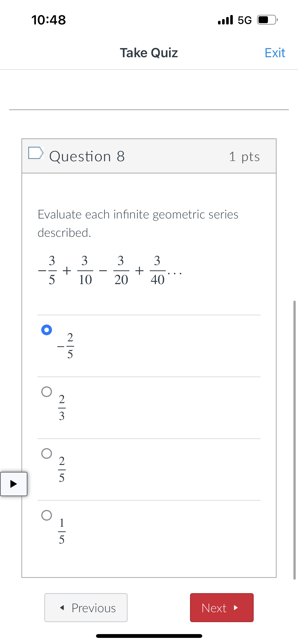
Task: Select the 1/5 answer radio button
Action: point(47,515)
